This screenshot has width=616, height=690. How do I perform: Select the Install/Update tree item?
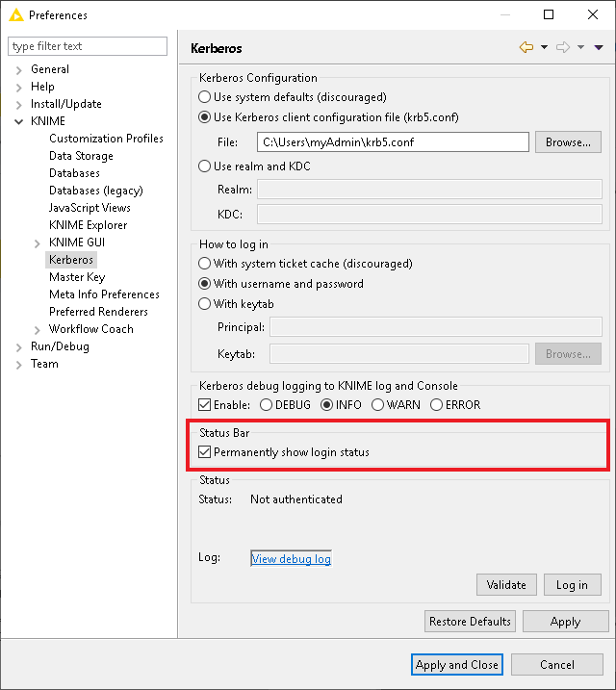pos(66,104)
